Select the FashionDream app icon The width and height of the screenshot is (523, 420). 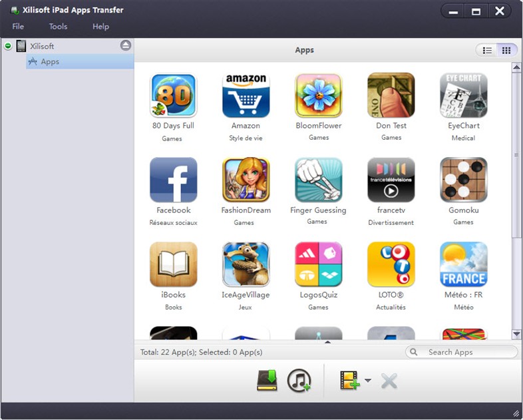click(246, 180)
